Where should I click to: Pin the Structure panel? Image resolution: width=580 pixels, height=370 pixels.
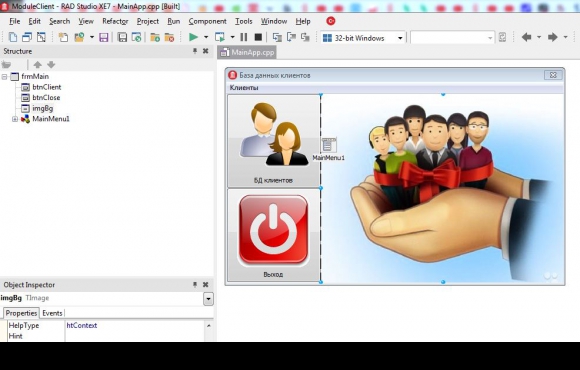(x=195, y=51)
